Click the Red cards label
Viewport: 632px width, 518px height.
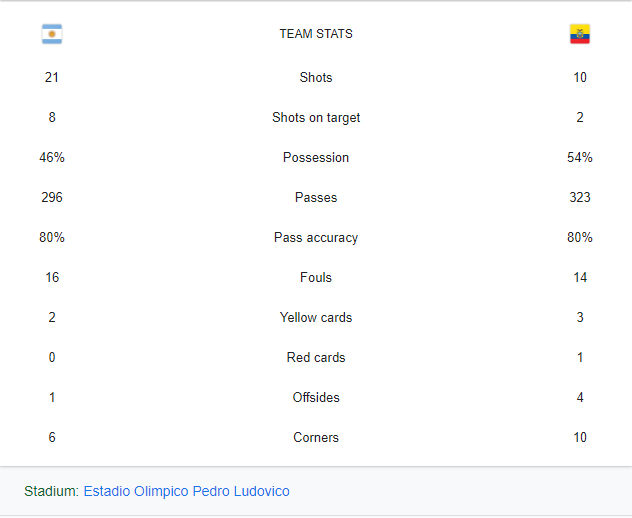(x=316, y=357)
